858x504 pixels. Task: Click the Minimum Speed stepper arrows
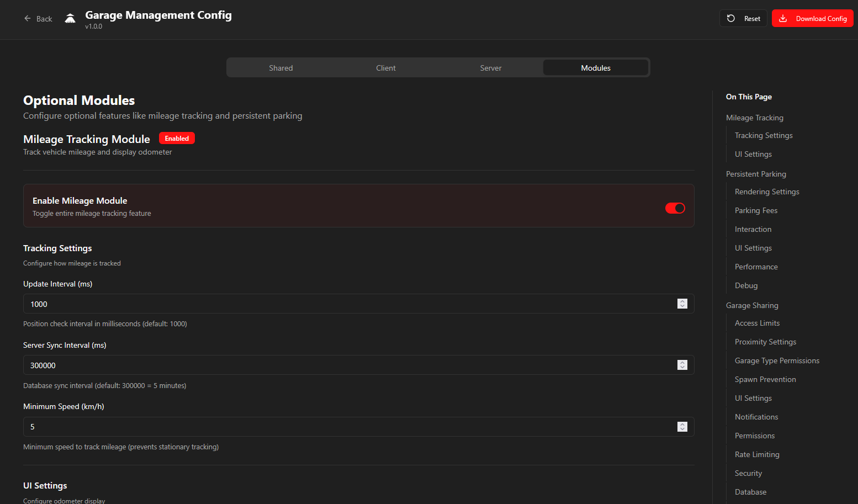click(x=682, y=427)
